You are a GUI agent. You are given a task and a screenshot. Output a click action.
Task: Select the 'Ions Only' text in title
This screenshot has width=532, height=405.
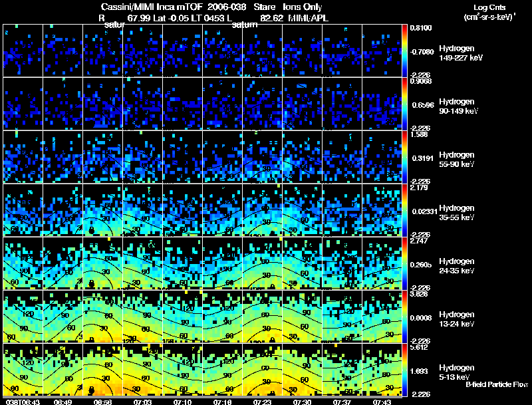(303, 7)
